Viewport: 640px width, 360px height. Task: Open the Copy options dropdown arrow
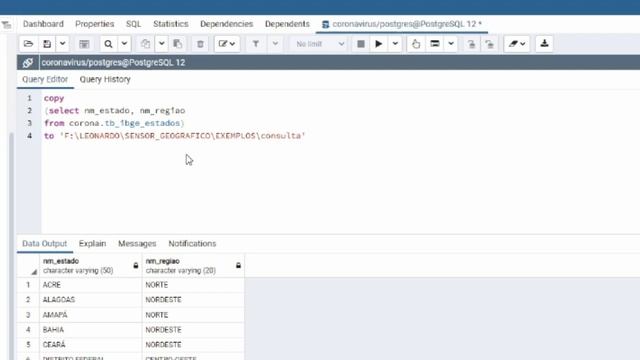click(x=162, y=44)
